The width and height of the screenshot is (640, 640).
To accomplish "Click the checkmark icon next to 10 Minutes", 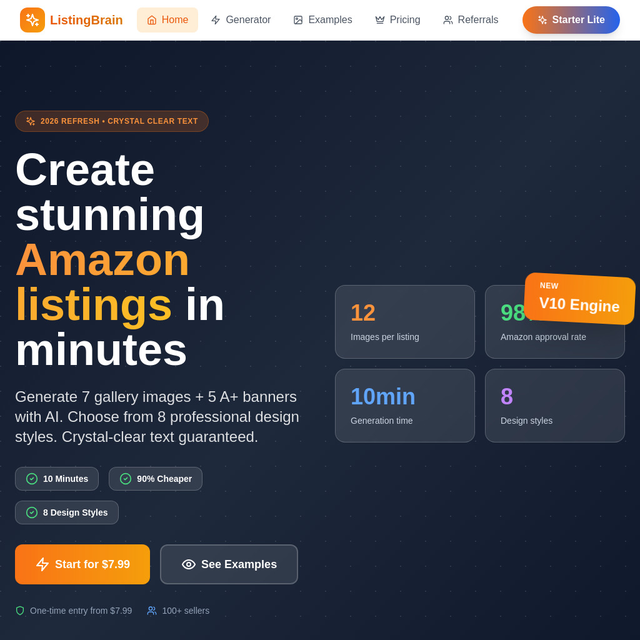I will coord(32,479).
